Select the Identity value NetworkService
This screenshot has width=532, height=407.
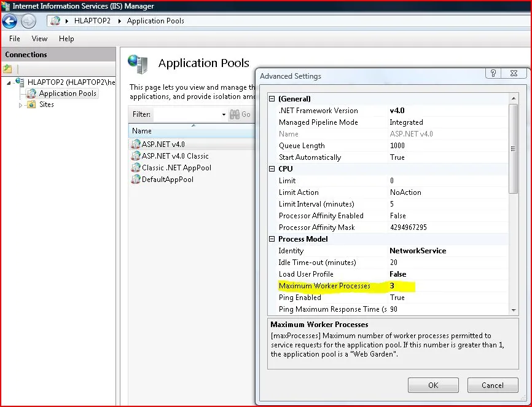[418, 251]
